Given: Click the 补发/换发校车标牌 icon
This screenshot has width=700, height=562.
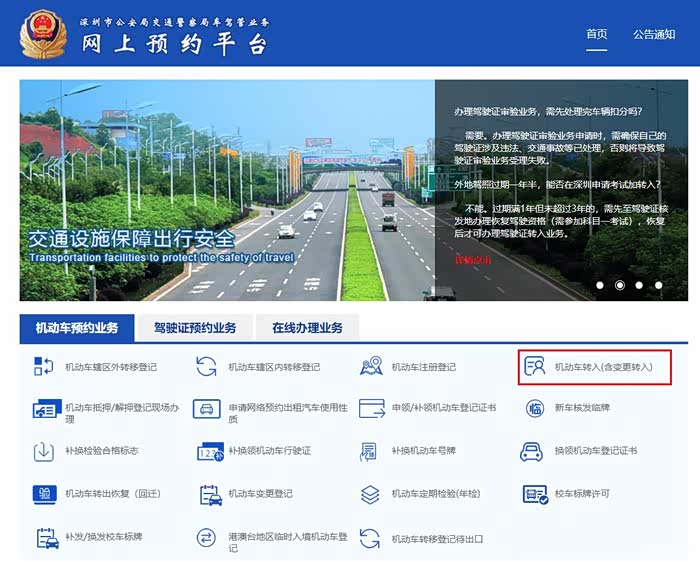Looking at the screenshot, I should (x=48, y=538).
